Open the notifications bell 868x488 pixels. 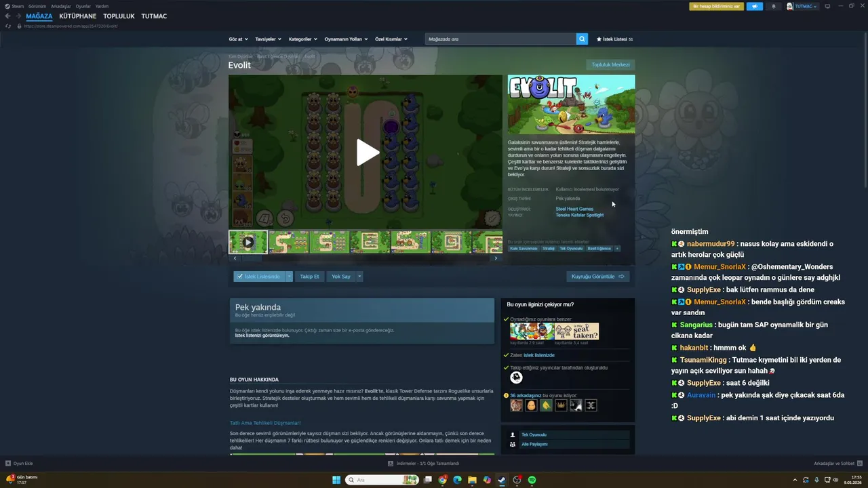point(774,6)
